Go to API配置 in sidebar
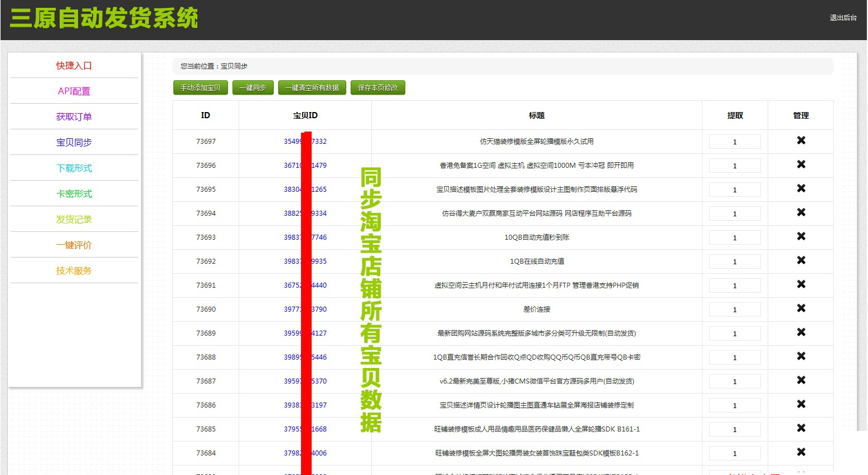 click(x=74, y=91)
